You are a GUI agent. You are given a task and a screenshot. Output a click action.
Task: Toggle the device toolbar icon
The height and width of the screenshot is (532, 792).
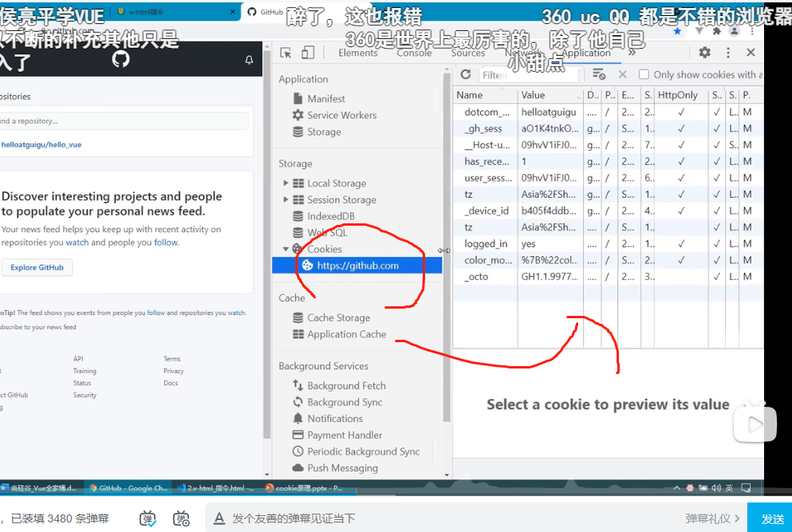coord(308,53)
